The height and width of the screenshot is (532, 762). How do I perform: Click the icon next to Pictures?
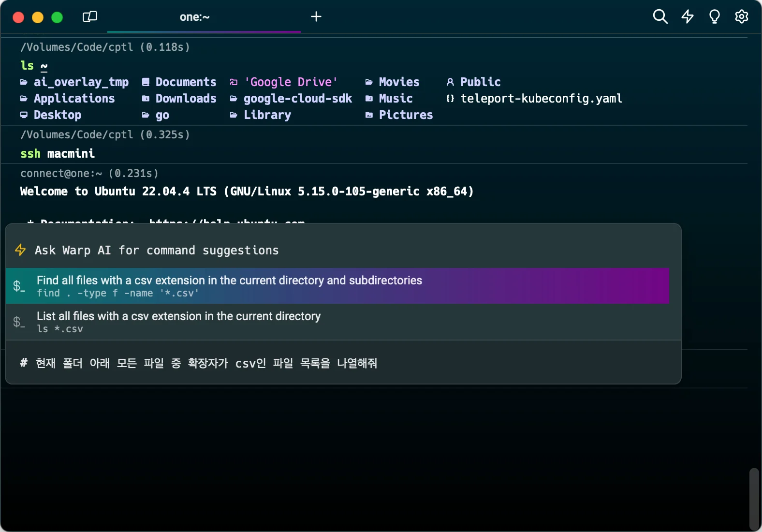[369, 115]
